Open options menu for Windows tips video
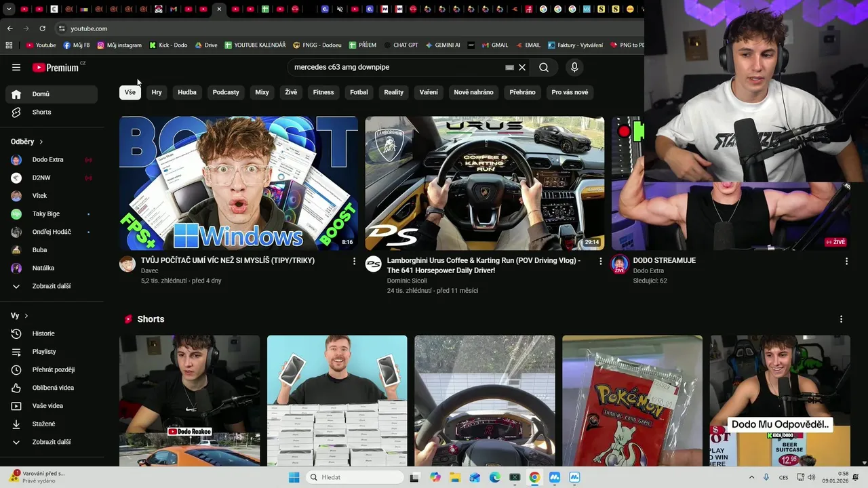This screenshot has width=868, height=488. (x=354, y=261)
